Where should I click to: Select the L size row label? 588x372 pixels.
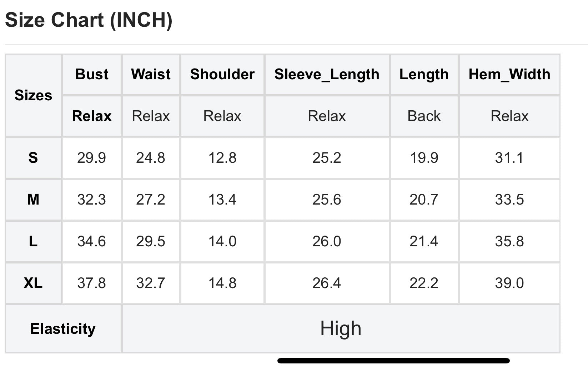tap(33, 241)
